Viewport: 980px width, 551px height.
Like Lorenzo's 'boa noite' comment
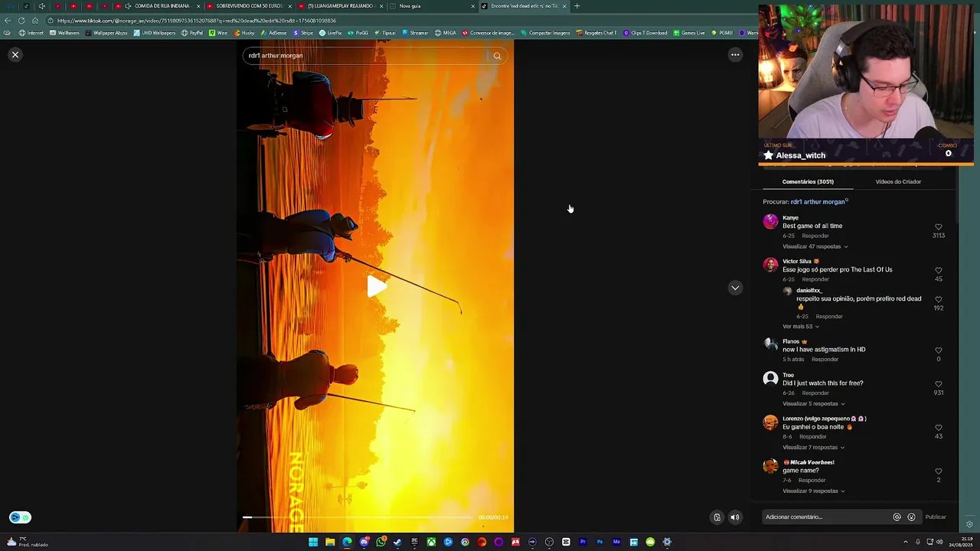click(938, 428)
